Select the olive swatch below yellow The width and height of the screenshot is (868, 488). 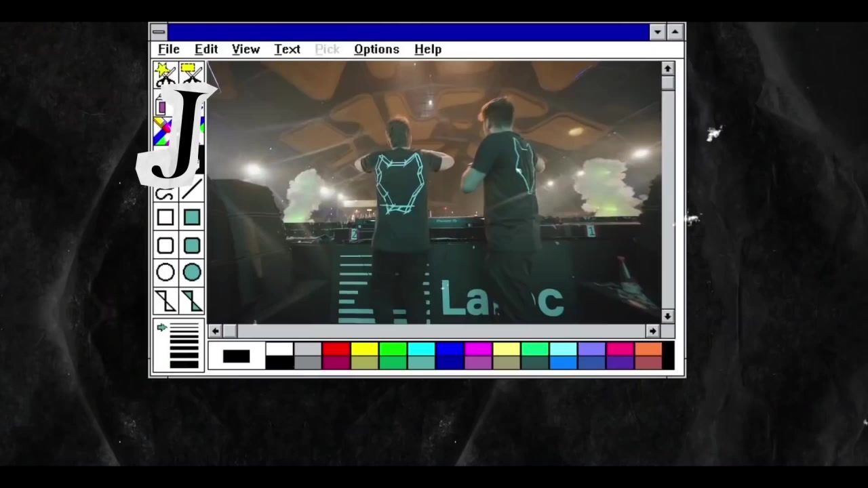364,363
